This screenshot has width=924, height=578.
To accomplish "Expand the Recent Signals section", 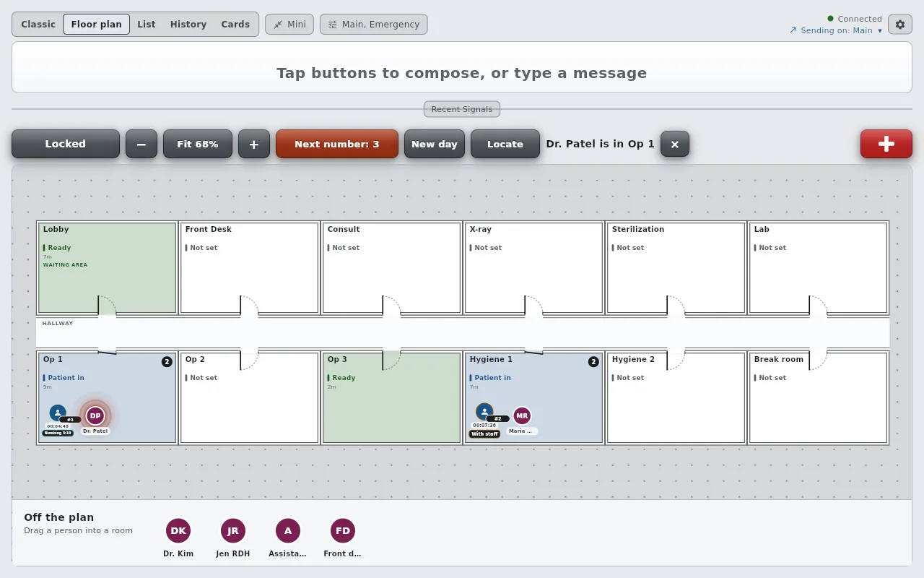I will (x=462, y=109).
